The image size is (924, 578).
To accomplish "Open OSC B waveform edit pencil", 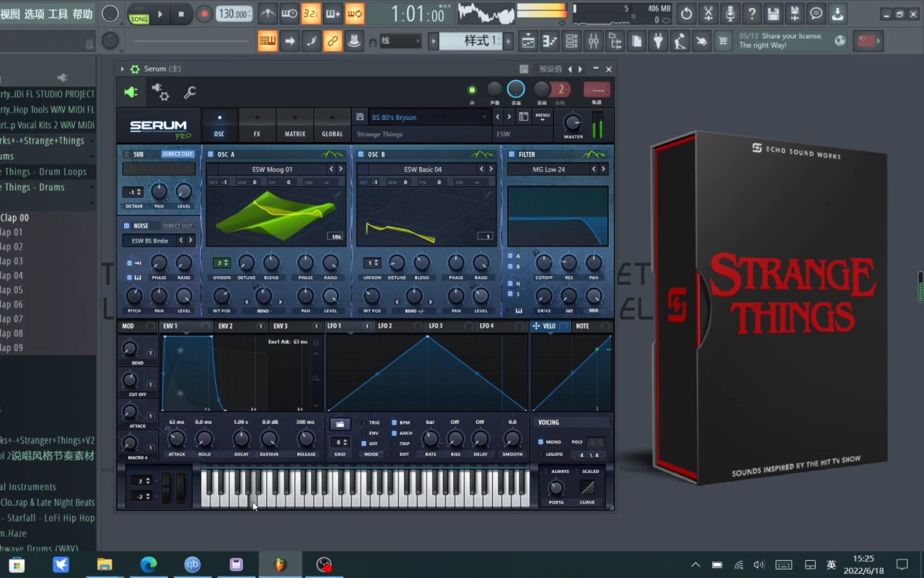I will click(488, 193).
